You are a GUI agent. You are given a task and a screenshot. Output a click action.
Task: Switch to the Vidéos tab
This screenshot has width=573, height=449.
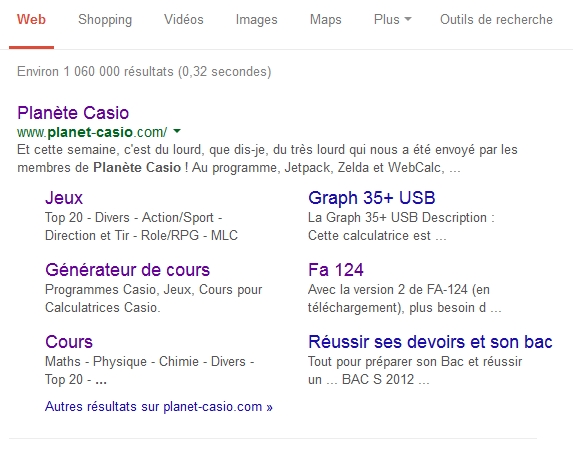[183, 19]
